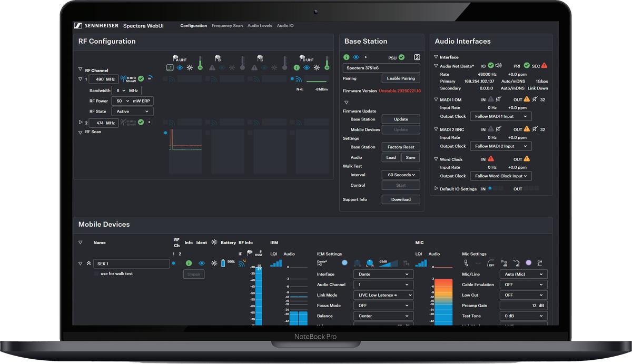Toggle RF scan on antenna A

pos(165,133)
